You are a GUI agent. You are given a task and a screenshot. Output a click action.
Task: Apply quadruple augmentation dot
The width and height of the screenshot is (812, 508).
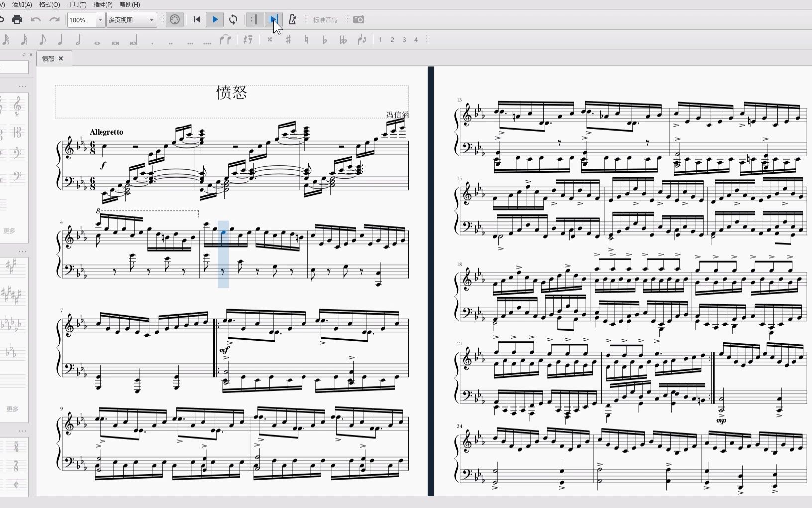tap(207, 43)
